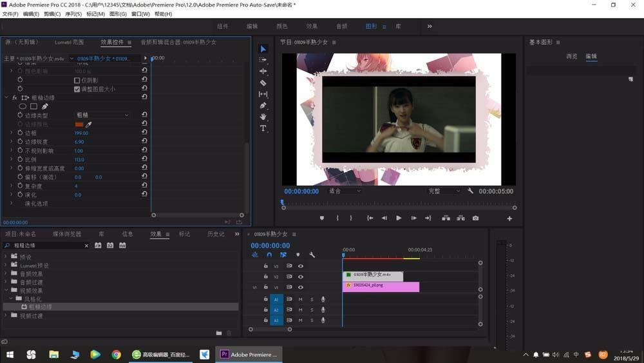Screen dimensions: 644x363
Task: Select the Razor tool in the toolbar
Action: [x=263, y=83]
